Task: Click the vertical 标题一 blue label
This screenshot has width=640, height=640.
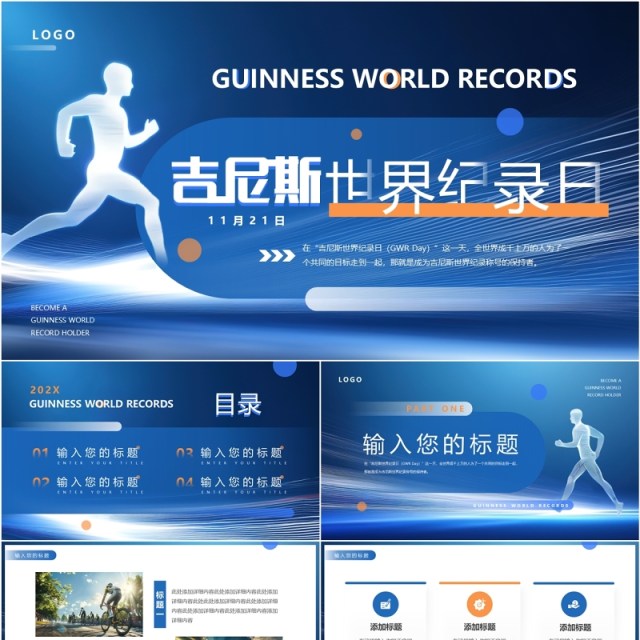Action: [160, 604]
